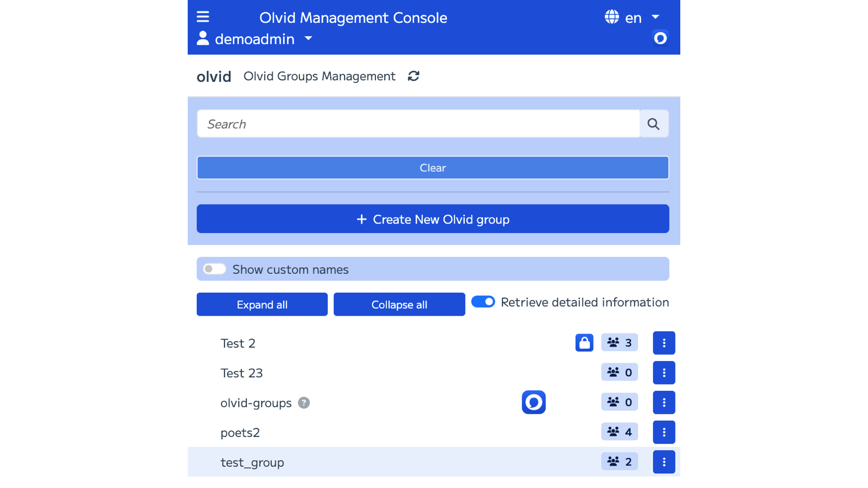Image resolution: width=868 pixels, height=488 pixels.
Task: Click the help question mark near olvid-groups
Action: 304,403
